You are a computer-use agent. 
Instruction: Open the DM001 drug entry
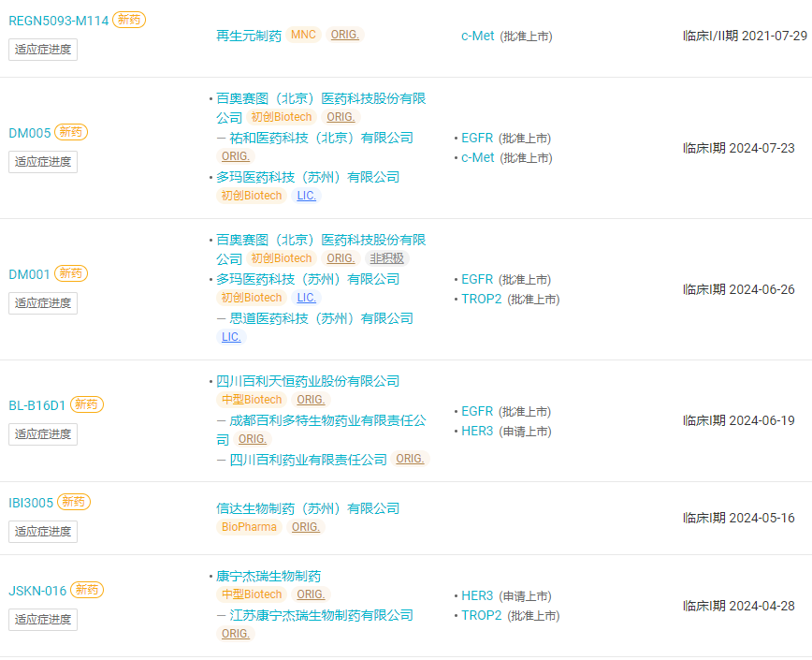29,274
